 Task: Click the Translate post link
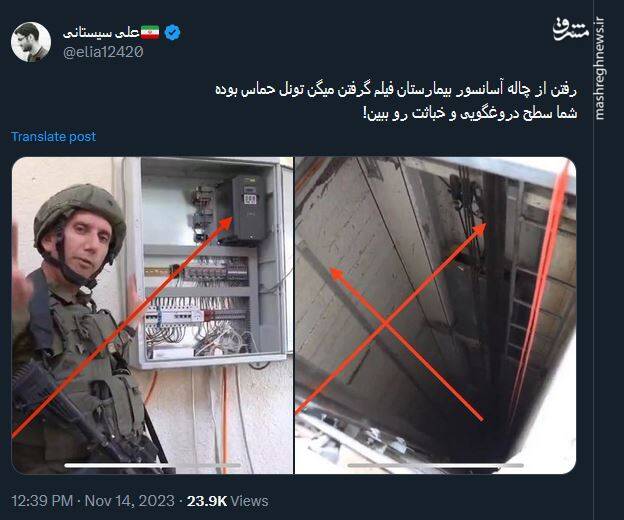pos(54,136)
